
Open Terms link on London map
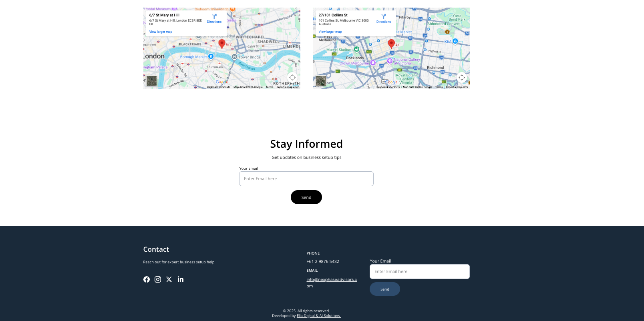[270, 87]
